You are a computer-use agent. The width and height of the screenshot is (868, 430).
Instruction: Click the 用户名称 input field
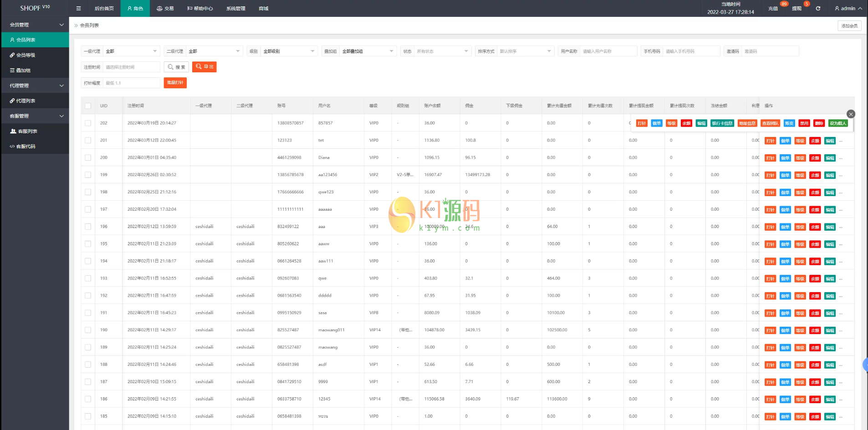pos(608,51)
